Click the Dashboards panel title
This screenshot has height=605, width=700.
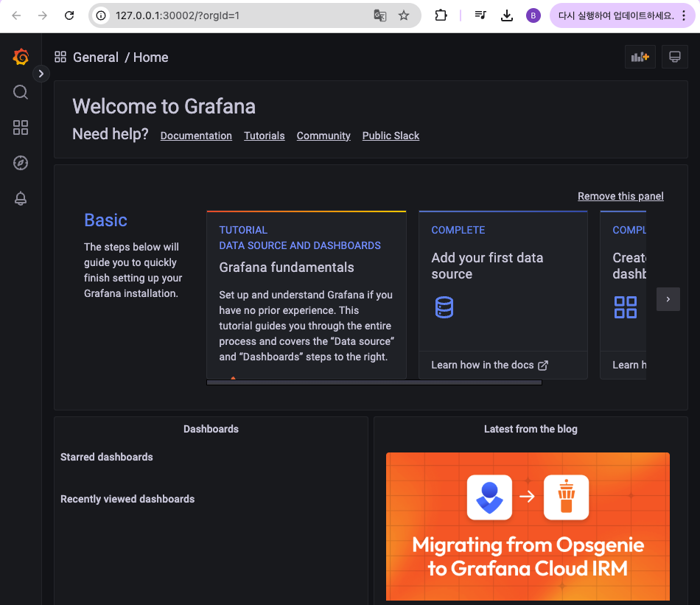point(211,429)
